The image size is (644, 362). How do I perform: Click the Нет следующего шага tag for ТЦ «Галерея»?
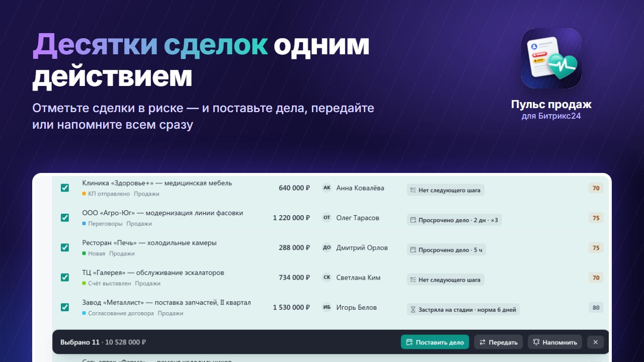click(446, 280)
